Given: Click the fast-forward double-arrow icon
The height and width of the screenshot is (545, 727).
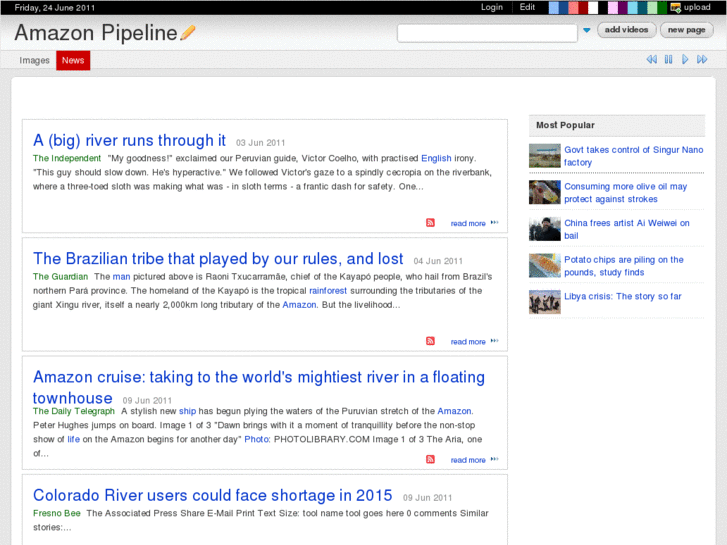Looking at the screenshot, I should tap(703, 60).
